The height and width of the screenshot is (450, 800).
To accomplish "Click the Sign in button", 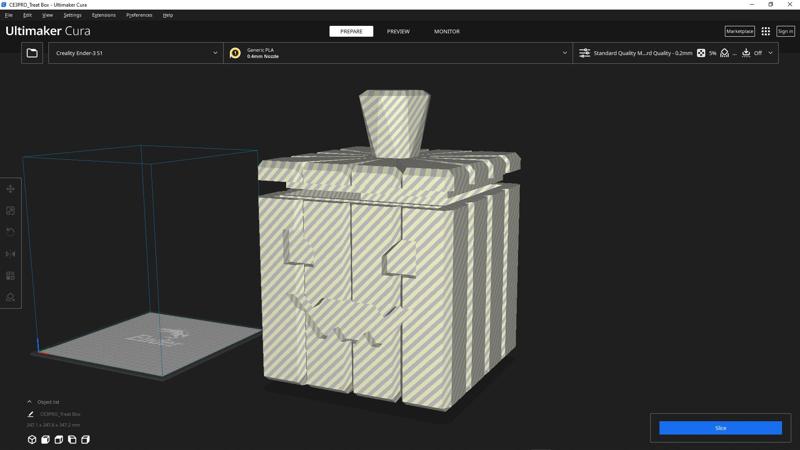I will coord(785,32).
